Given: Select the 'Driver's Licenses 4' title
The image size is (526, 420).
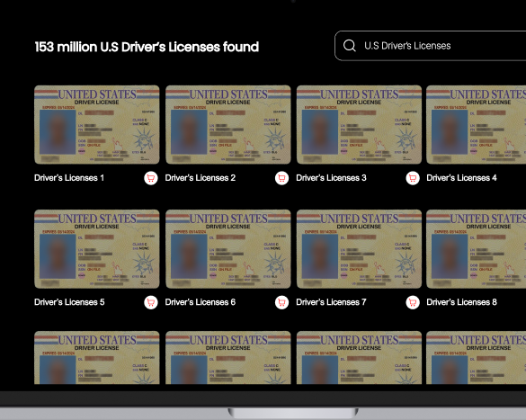Looking at the screenshot, I should click(x=461, y=178).
